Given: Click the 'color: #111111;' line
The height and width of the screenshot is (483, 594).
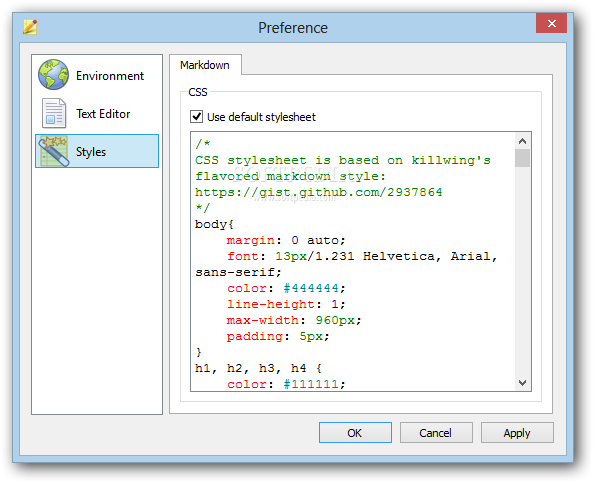Looking at the screenshot, I should pos(286,384).
